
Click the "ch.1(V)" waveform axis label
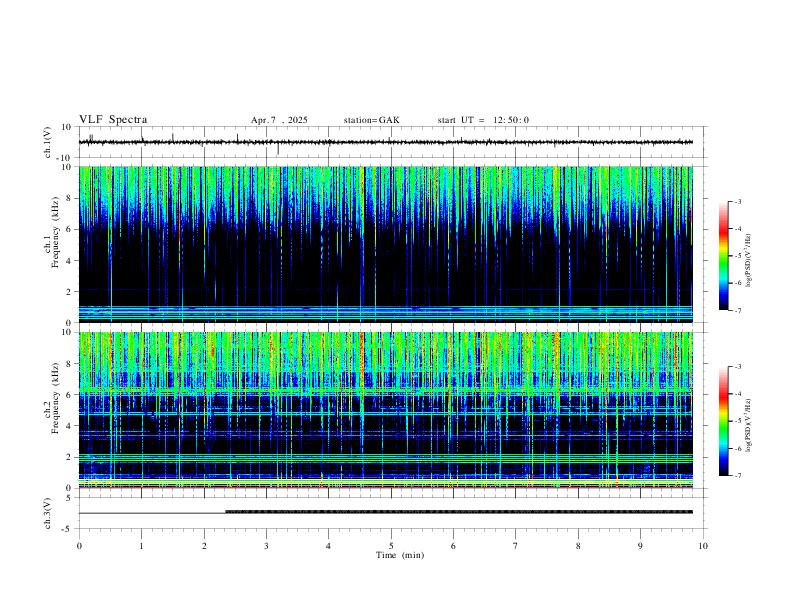[x=48, y=142]
